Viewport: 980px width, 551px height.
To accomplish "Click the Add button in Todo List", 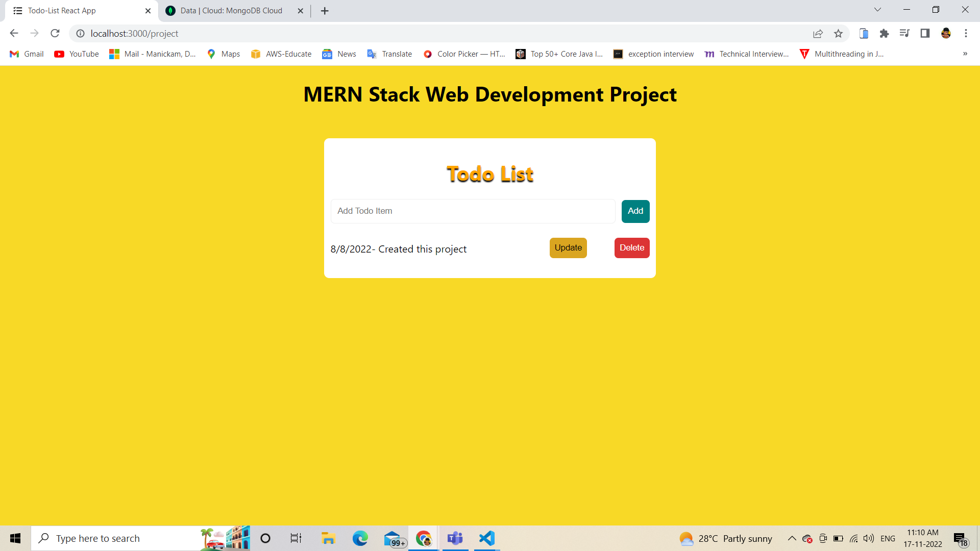I will [x=635, y=211].
